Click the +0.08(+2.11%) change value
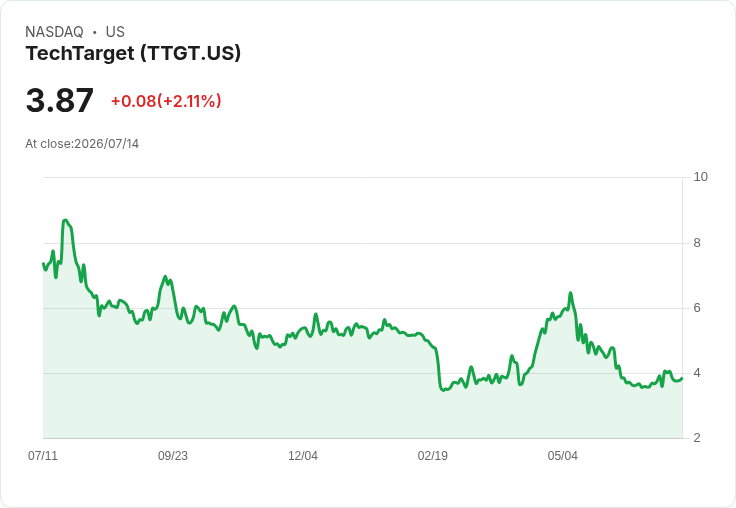The width and height of the screenshot is (736, 508). pos(166,101)
